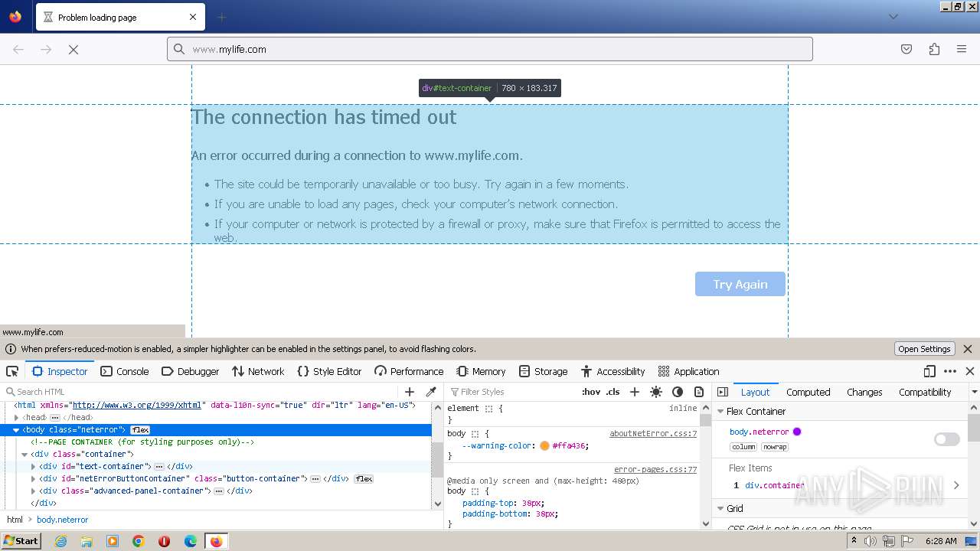The image size is (980, 551).
Task: Click the orange #ffa436 color swatch
Action: coord(544,445)
